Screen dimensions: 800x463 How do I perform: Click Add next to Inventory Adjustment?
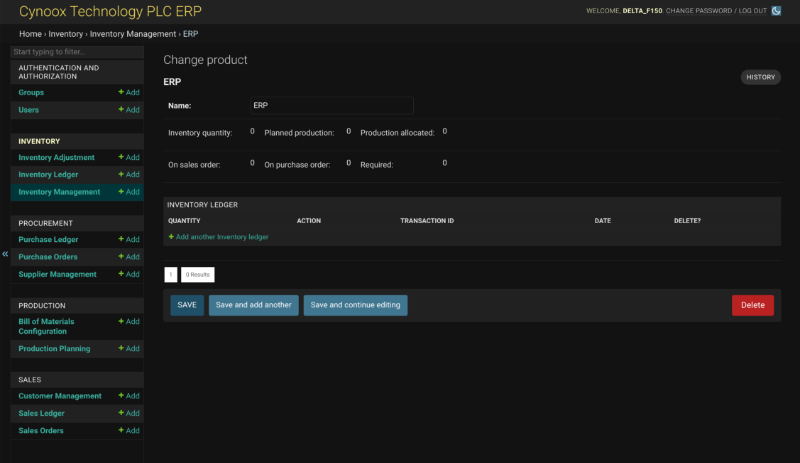click(129, 157)
